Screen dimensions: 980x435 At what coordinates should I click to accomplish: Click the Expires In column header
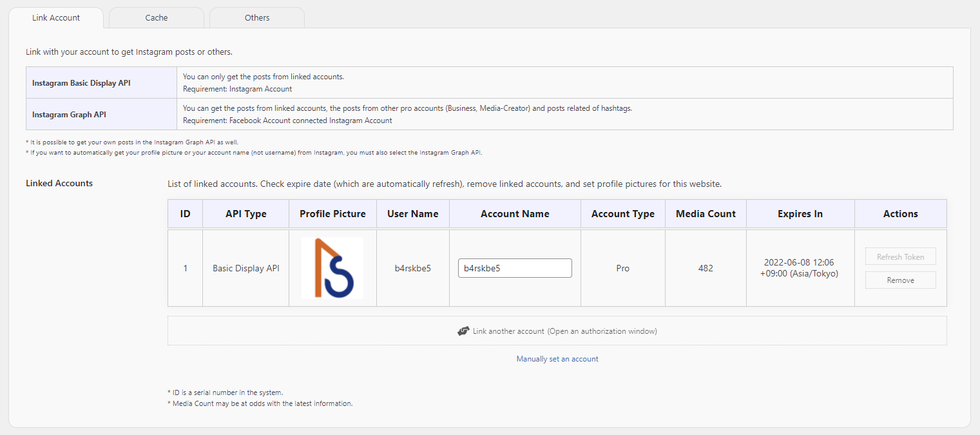(800, 214)
